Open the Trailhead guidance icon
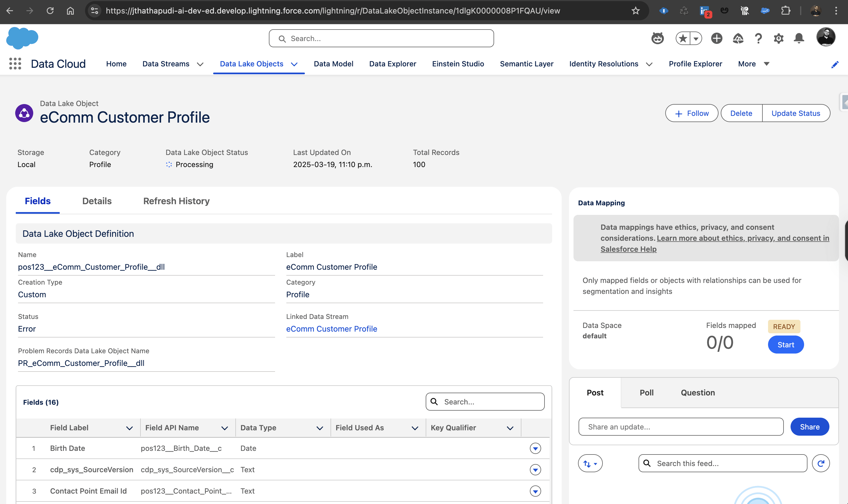Screen dimensions: 848x504 pos(738,38)
